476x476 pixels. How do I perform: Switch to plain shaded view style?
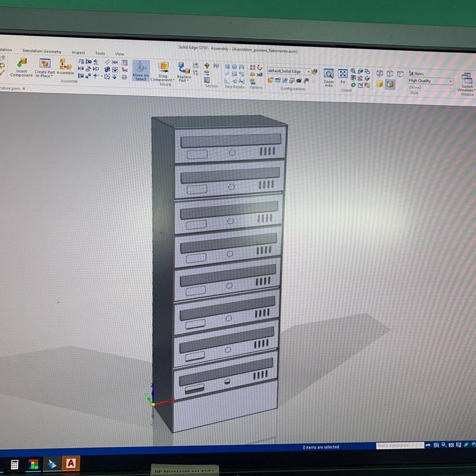(379, 84)
